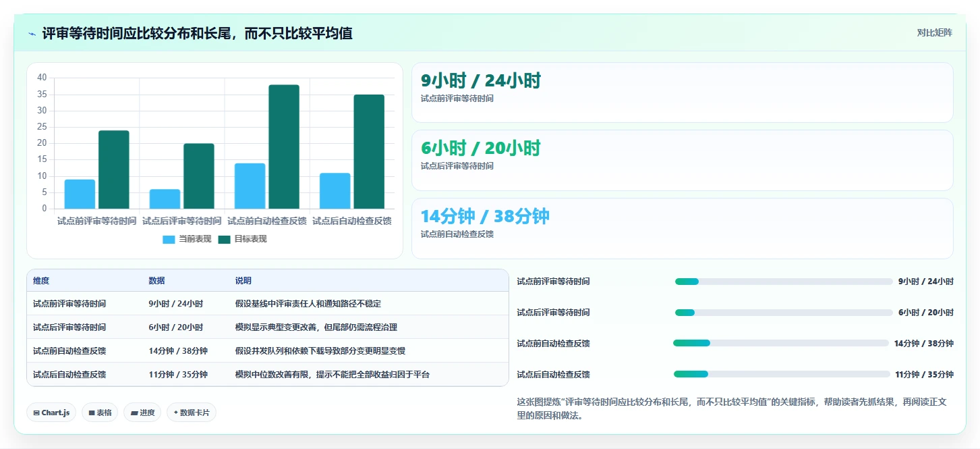Click table value 11分钟 / 35分钟

178,374
